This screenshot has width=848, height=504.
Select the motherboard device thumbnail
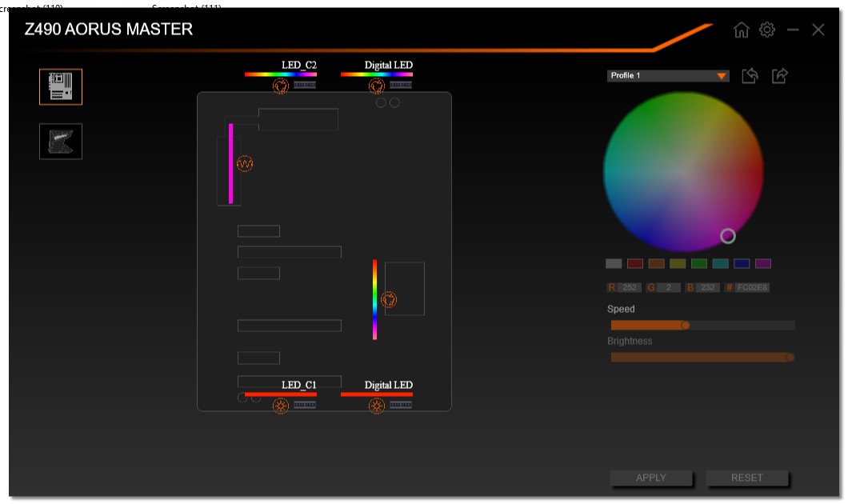click(61, 86)
